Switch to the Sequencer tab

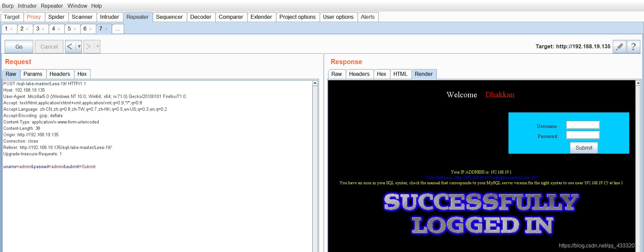[169, 17]
